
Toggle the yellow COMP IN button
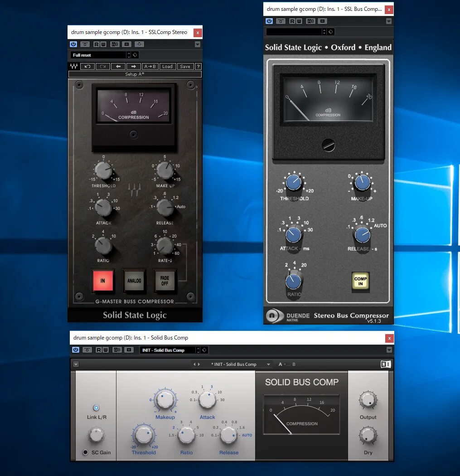(x=360, y=281)
